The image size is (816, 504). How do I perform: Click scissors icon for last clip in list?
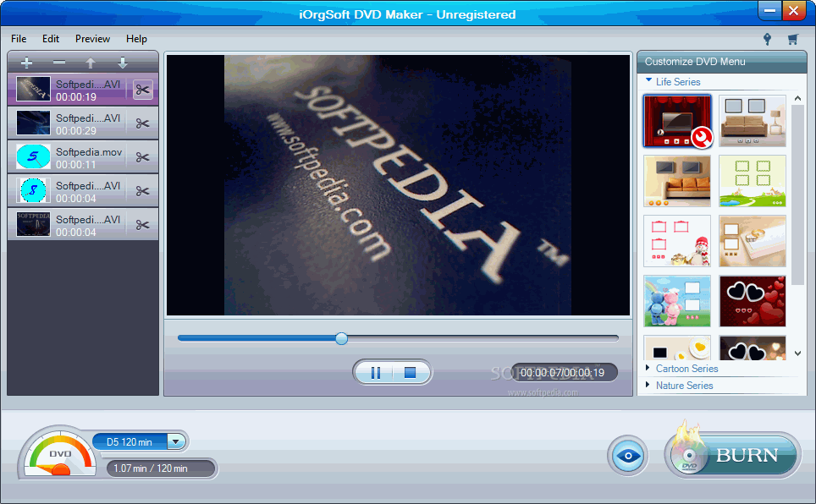click(x=142, y=225)
